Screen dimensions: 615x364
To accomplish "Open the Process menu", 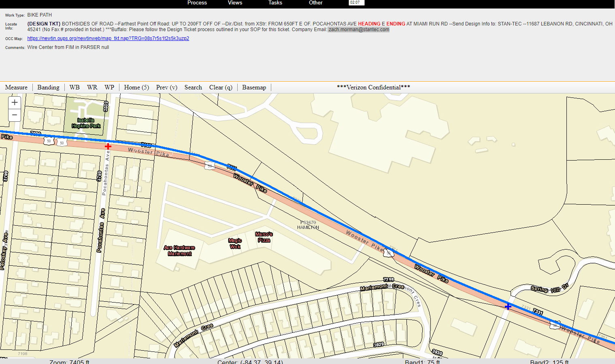I will [x=197, y=3].
